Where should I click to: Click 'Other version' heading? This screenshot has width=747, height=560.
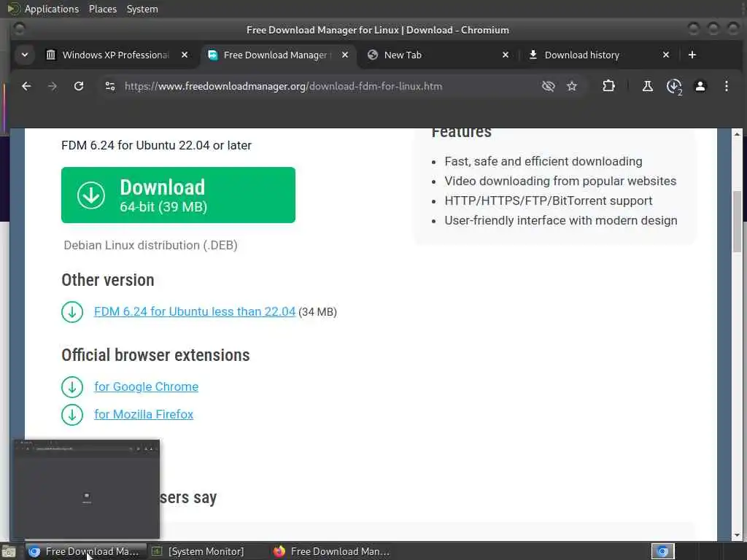coord(108,280)
